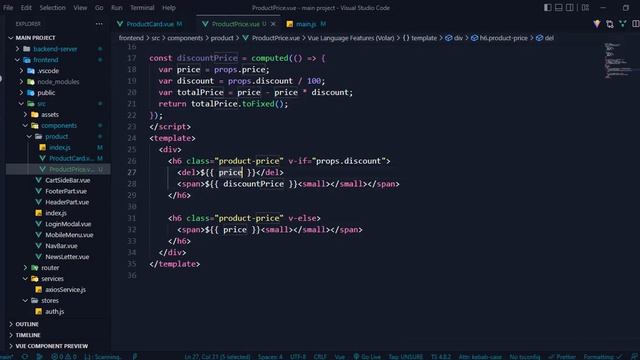This screenshot has height=360, width=640.
Task: Open the File menu
Action: pyautogui.click(x=8, y=8)
